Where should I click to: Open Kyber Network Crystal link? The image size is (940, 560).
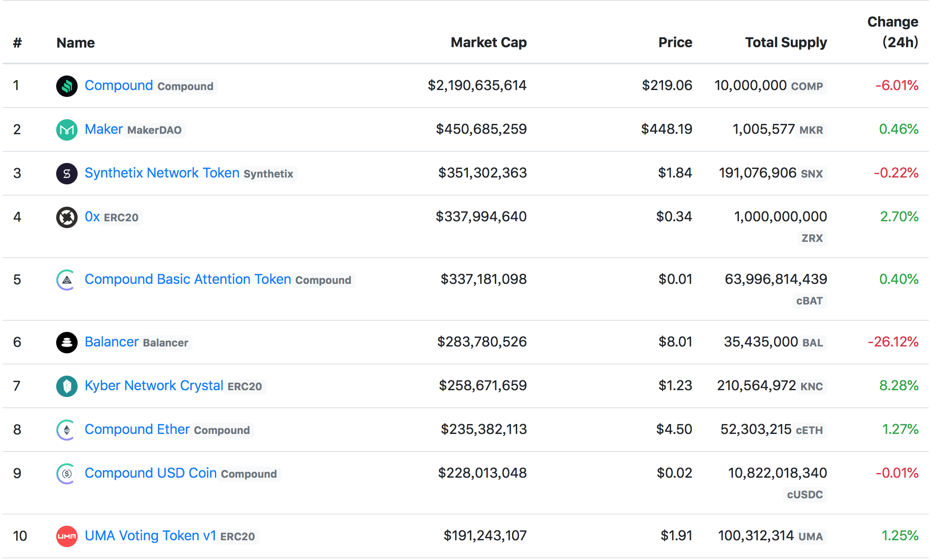pos(154,385)
